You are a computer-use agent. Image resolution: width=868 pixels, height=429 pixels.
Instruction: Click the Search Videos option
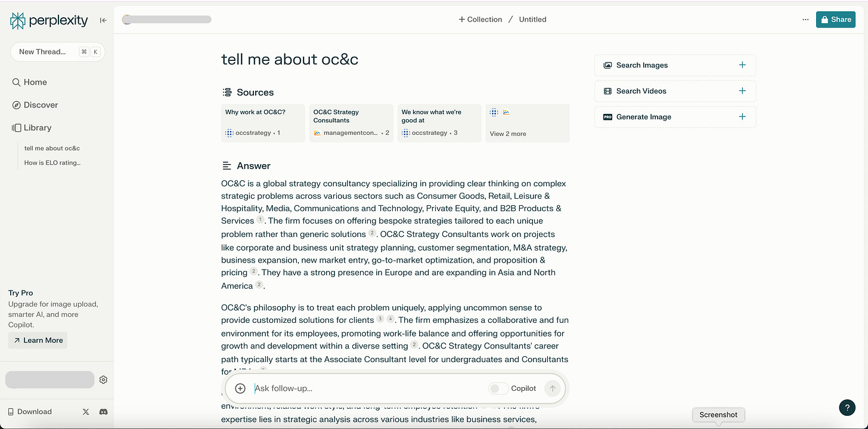click(675, 91)
